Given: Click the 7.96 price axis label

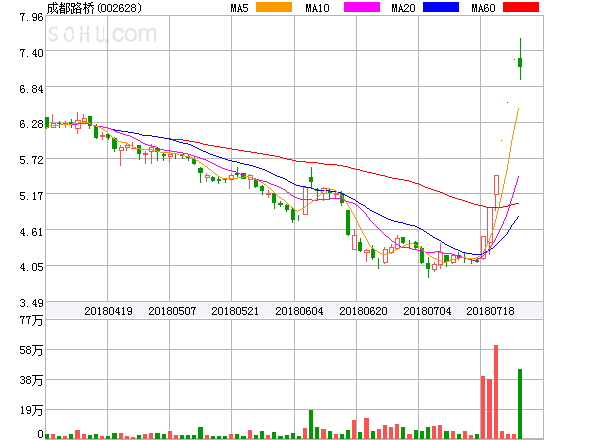Looking at the screenshot, I should point(31,17).
